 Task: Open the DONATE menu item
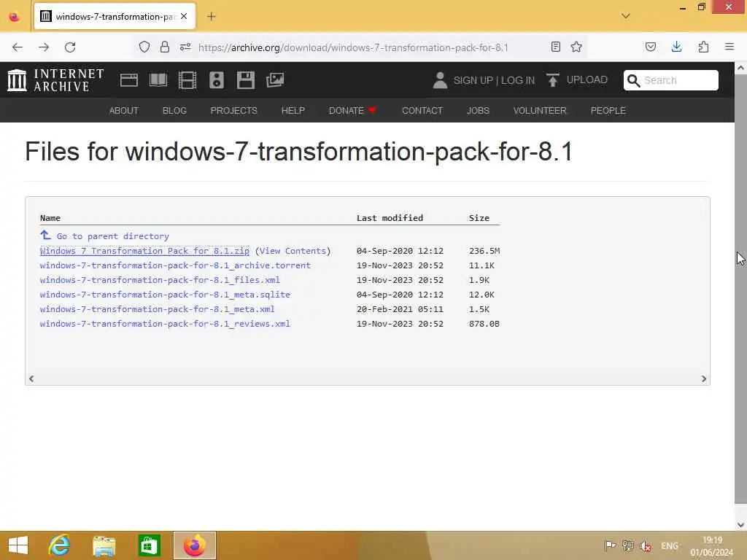pos(352,111)
